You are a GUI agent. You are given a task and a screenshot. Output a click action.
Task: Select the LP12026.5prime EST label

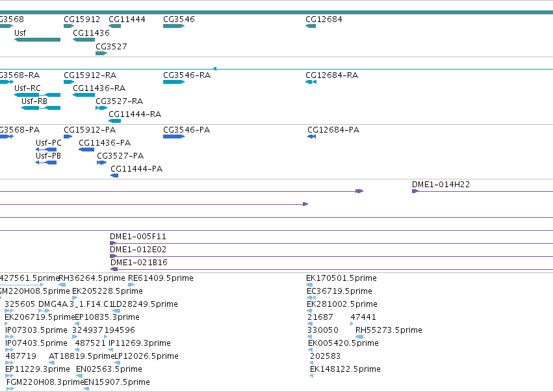pyautogui.click(x=147, y=356)
